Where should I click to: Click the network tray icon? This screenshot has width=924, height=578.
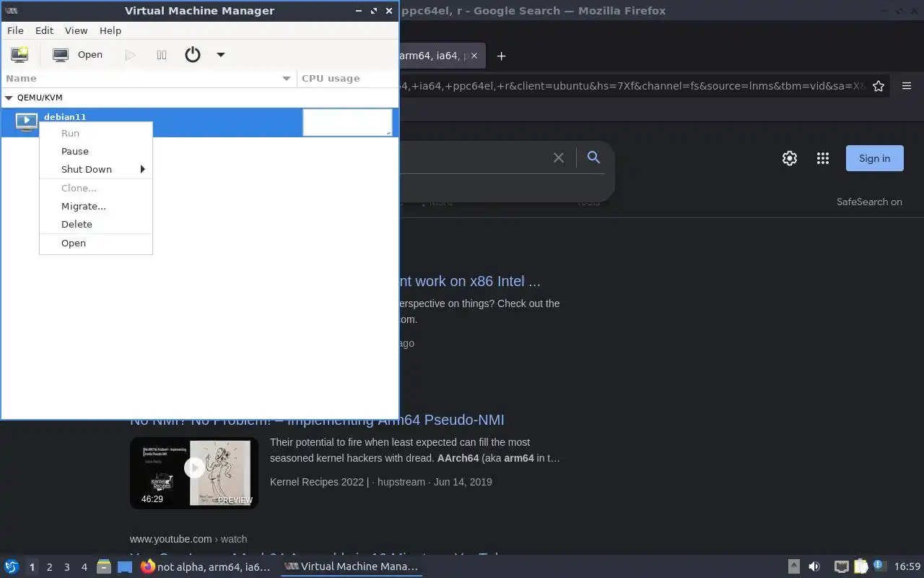[841, 566]
